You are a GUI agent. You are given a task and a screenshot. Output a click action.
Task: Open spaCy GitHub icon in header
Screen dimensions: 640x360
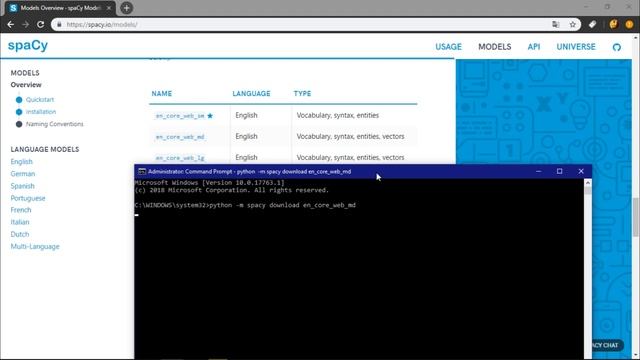point(617,47)
